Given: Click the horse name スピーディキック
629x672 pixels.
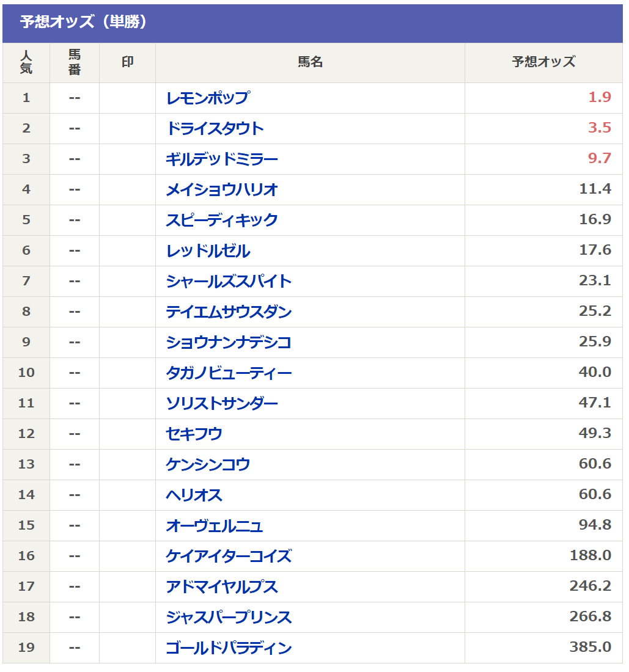Looking at the screenshot, I should point(222,221).
